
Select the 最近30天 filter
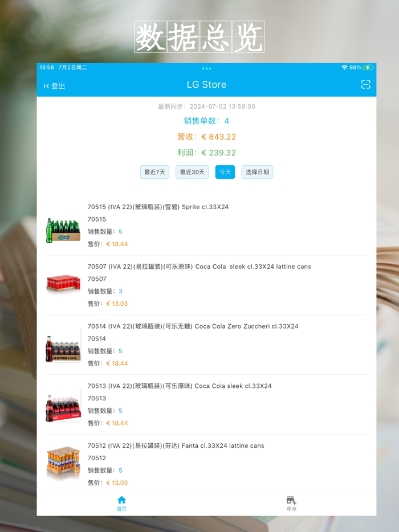(192, 172)
